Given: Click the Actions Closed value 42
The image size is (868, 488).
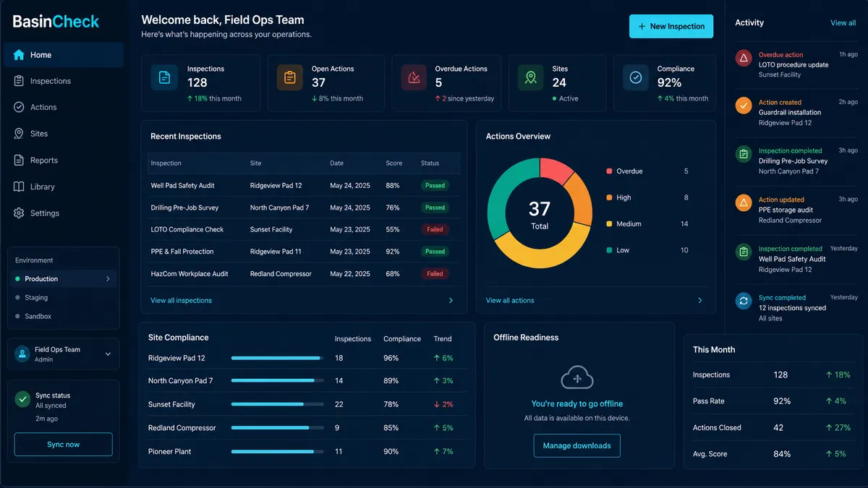Looking at the screenshot, I should [778, 427].
